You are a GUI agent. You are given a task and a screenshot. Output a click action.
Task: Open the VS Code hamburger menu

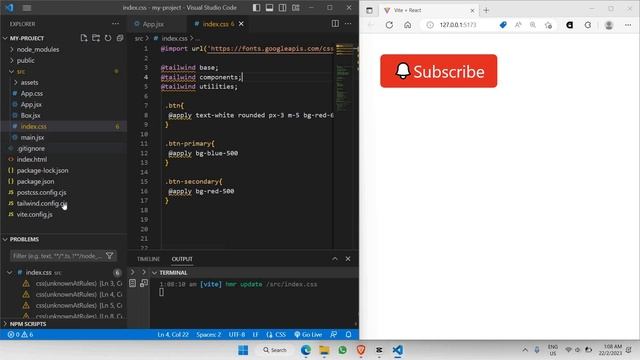tap(27, 8)
